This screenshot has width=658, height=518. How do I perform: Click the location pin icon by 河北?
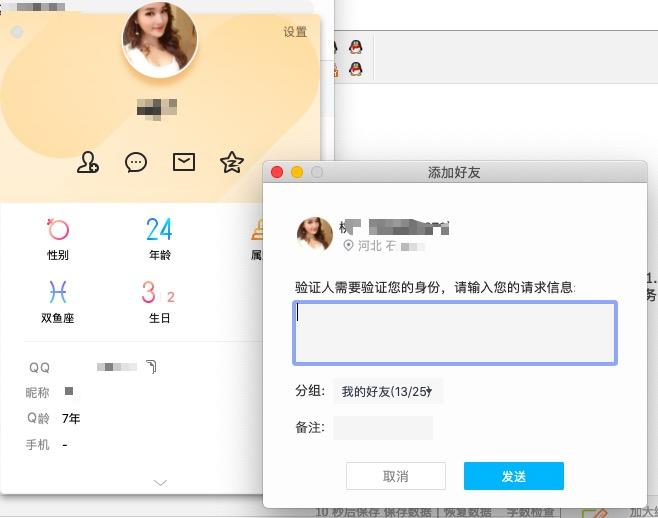[348, 245]
